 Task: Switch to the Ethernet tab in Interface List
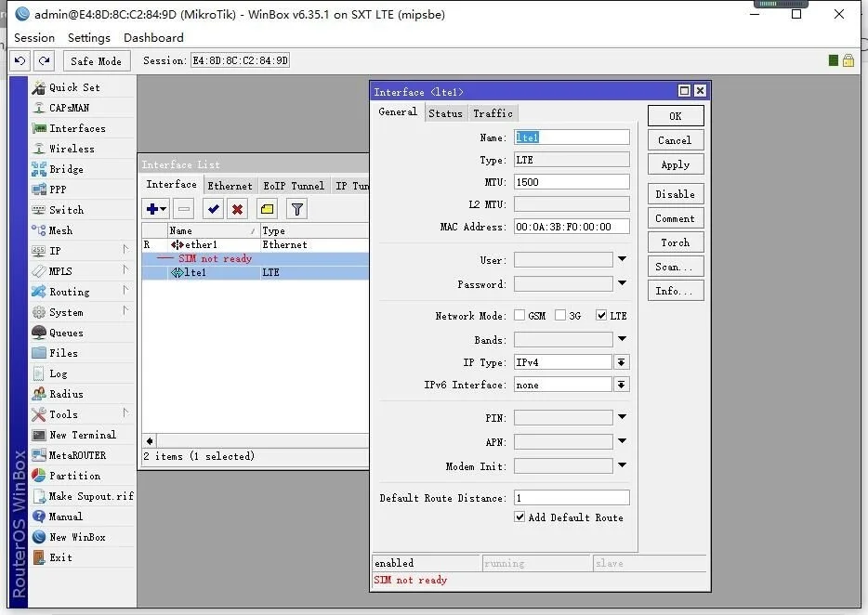point(230,186)
